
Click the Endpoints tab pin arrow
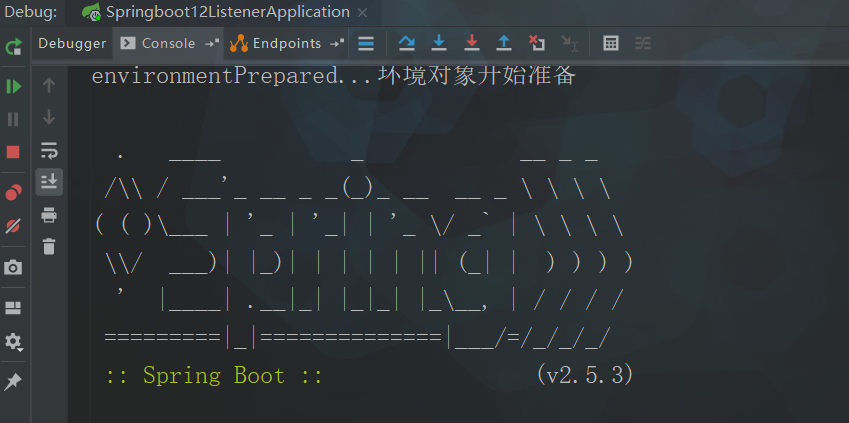pyautogui.click(x=337, y=43)
